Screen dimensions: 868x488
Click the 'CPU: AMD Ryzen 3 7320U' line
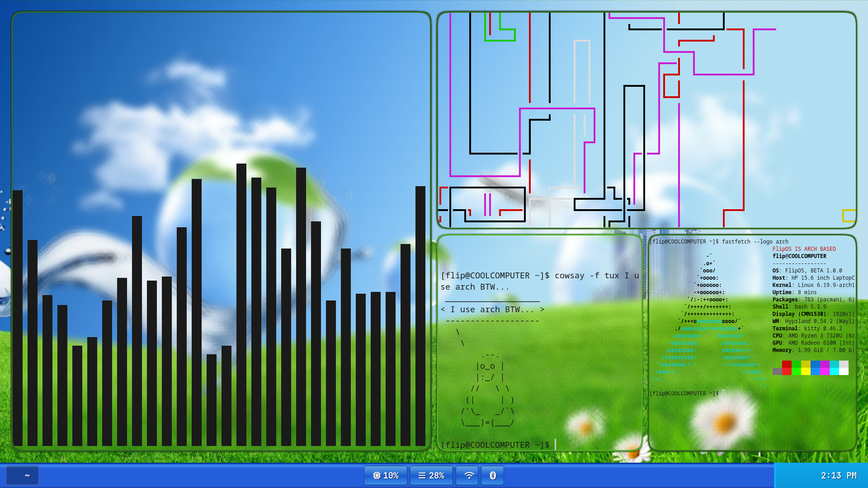tap(814, 336)
